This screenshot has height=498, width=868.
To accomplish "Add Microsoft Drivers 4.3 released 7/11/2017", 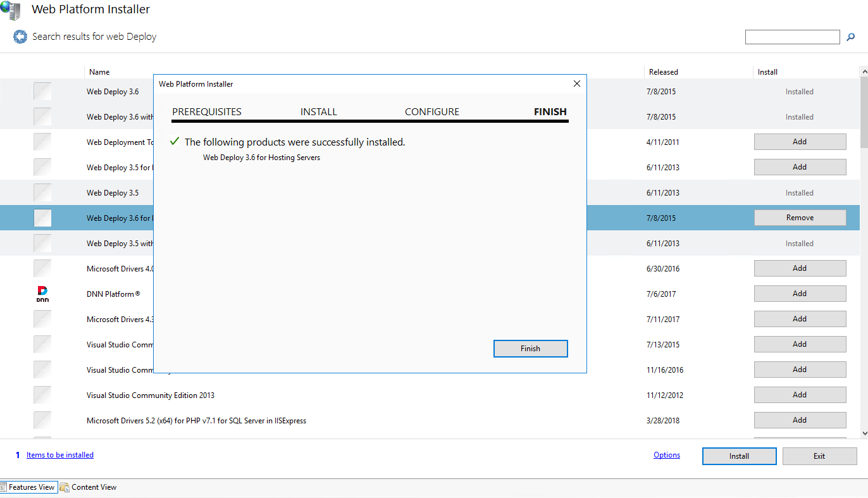I will pos(800,319).
